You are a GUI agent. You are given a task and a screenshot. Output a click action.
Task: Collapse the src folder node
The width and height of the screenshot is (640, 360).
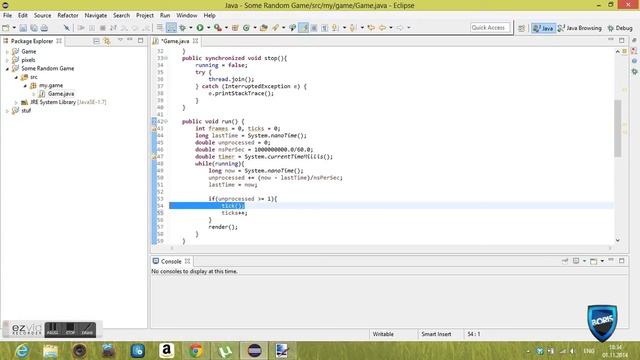coord(16,77)
